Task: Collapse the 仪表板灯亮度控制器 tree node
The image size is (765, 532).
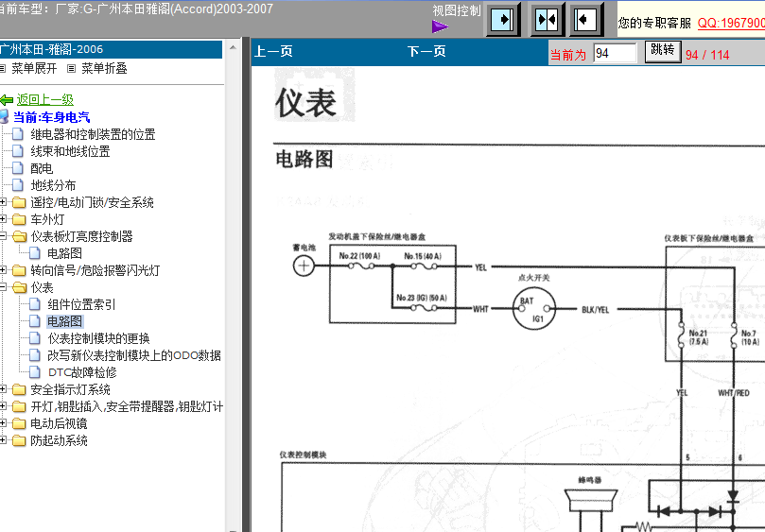Action: (x=3, y=236)
